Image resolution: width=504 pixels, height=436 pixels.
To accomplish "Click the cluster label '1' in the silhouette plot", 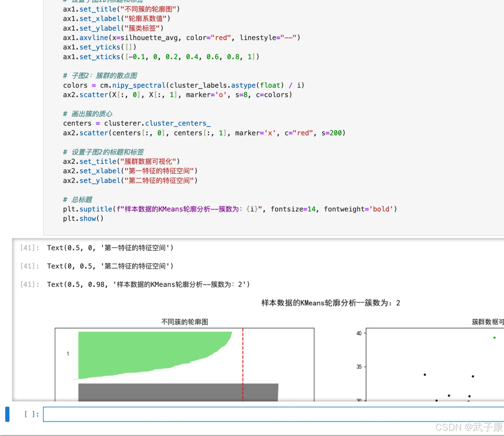I will pos(68,354).
